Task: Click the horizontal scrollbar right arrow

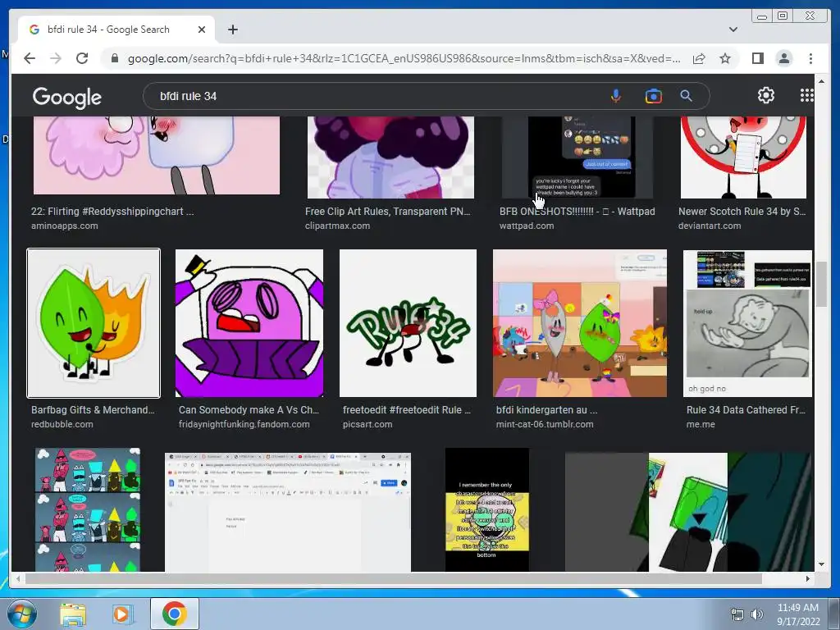Action: coord(808,578)
